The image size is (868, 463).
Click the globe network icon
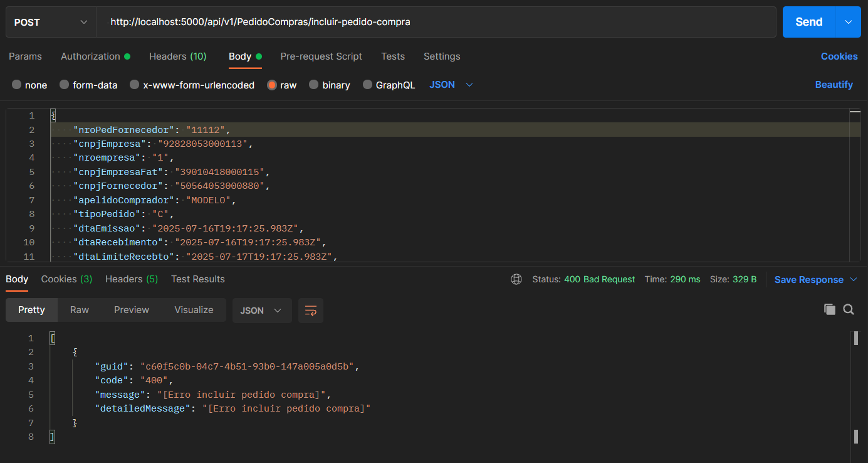(516, 279)
